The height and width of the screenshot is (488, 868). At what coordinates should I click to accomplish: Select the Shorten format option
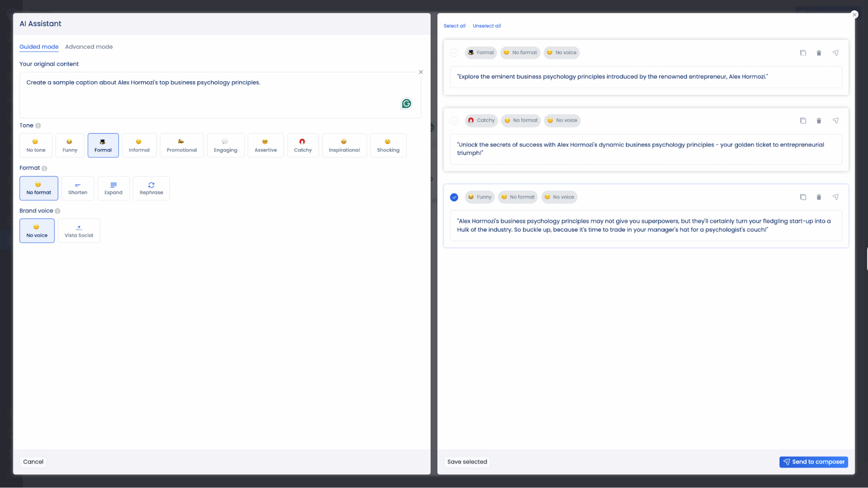click(78, 188)
